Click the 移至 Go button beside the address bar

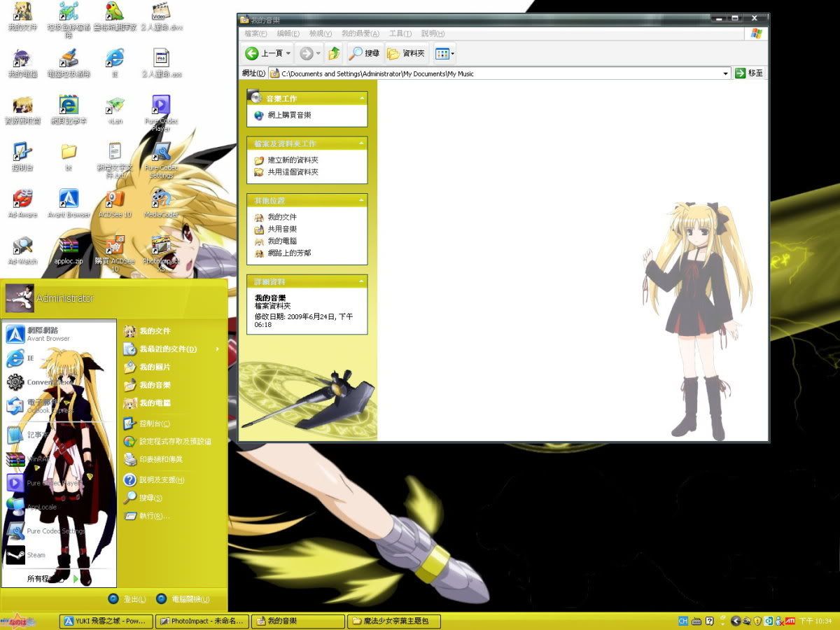point(749,73)
